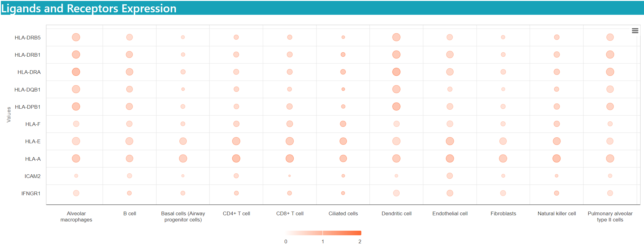
Task: Click the Basal cells axis label
Action: click(x=183, y=217)
